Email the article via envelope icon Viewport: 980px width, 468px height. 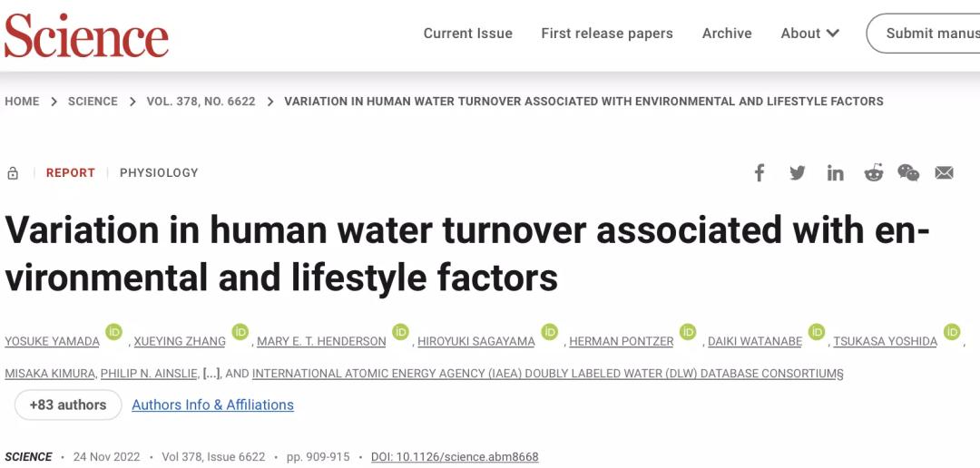pyautogui.click(x=945, y=173)
